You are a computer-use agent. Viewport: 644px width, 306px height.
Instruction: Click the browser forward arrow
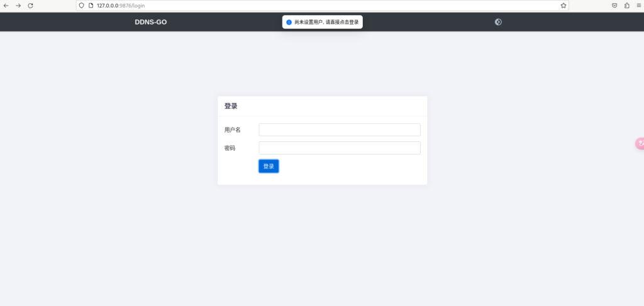18,5
